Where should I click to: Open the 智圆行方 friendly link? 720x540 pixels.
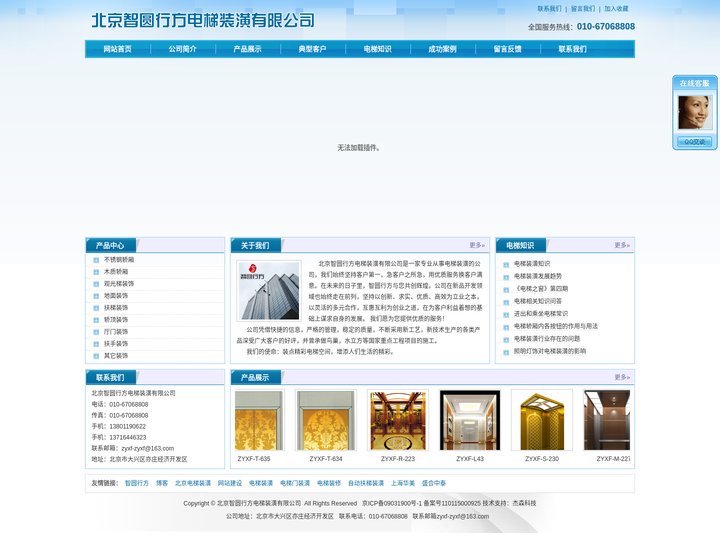pyautogui.click(x=137, y=483)
